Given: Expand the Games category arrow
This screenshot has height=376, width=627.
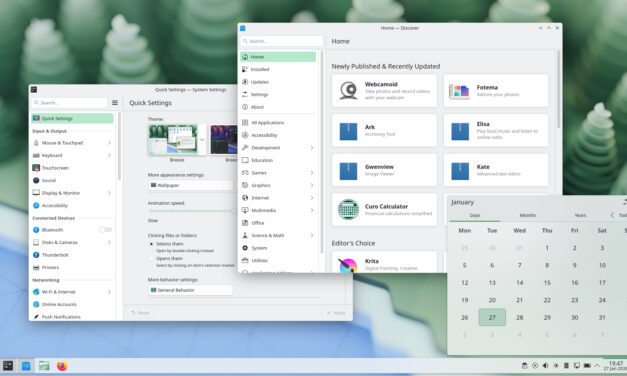Looking at the screenshot, I should pos(312,173).
